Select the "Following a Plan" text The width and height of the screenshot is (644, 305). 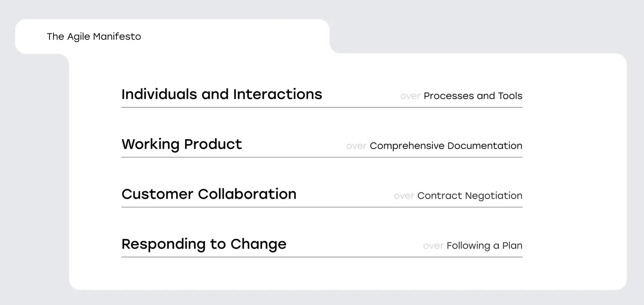pyautogui.click(x=484, y=246)
